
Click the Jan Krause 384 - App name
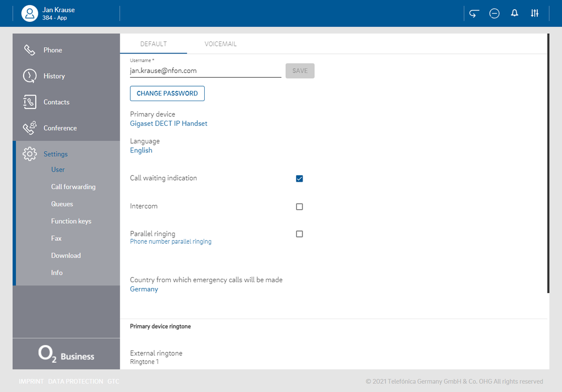tap(59, 14)
